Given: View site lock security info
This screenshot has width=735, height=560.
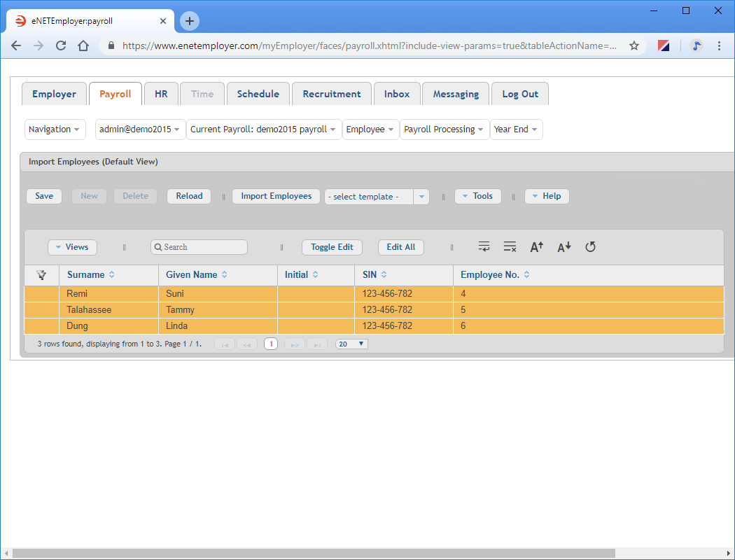Looking at the screenshot, I should coord(111,45).
